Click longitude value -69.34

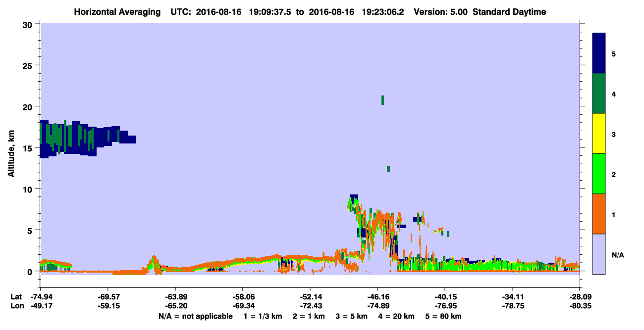coord(242,306)
